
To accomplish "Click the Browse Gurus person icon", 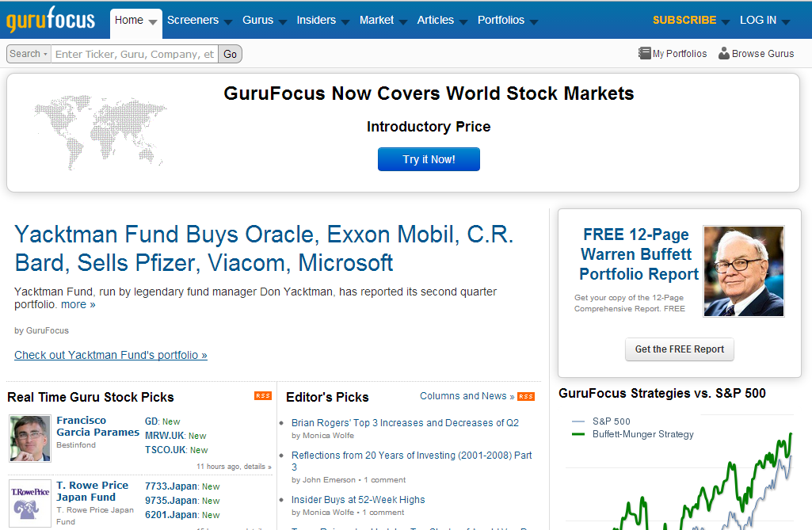I will (723, 54).
